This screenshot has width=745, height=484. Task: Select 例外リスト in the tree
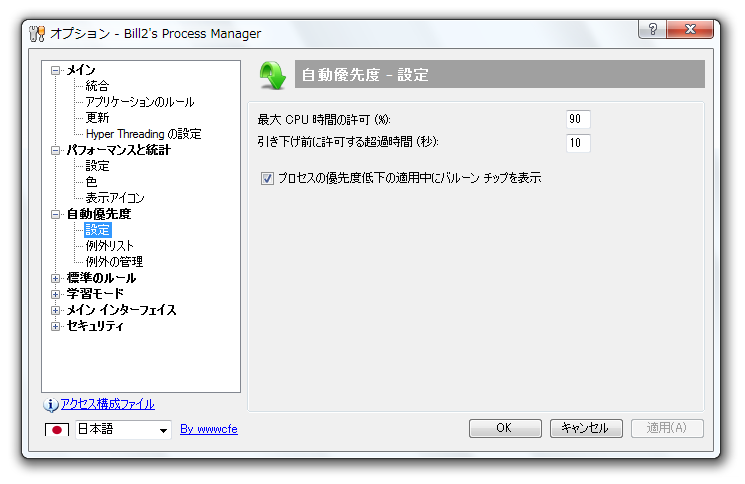110,246
